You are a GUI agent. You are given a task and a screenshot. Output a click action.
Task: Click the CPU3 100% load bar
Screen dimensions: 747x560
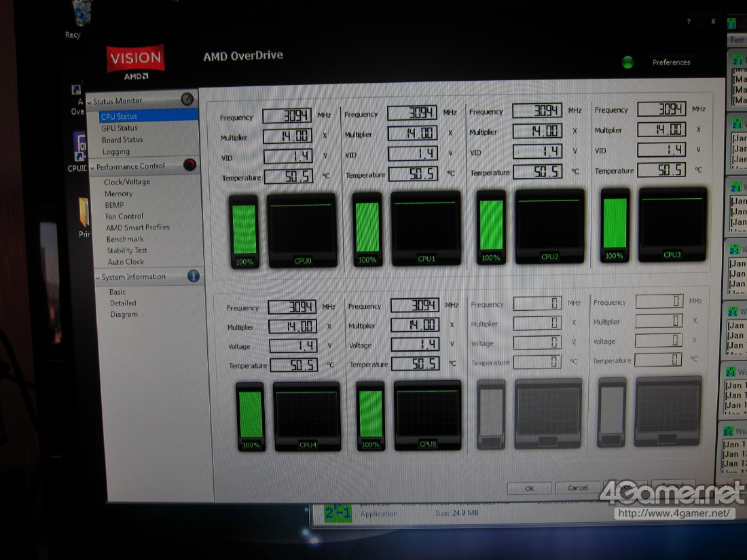click(x=615, y=226)
